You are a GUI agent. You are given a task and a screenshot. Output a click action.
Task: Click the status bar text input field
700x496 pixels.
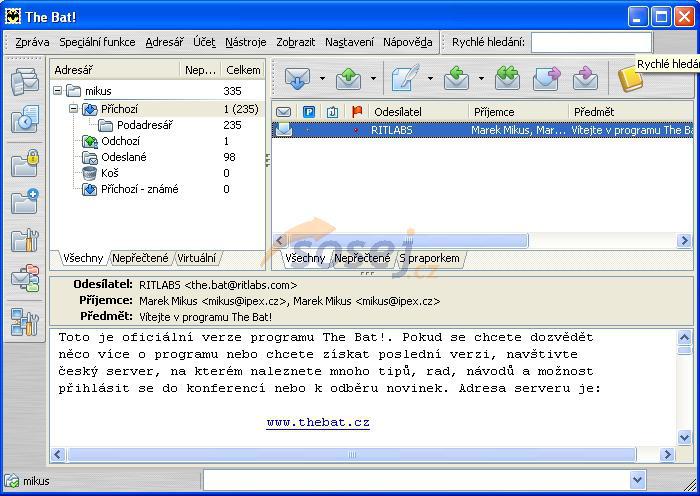(x=417, y=480)
